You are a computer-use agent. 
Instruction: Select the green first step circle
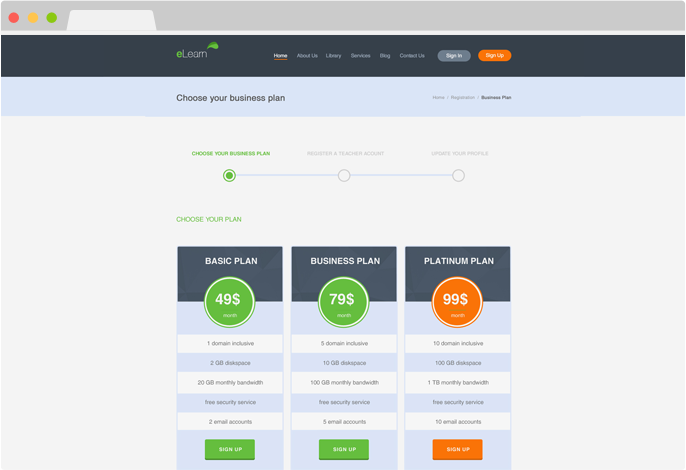click(x=229, y=176)
